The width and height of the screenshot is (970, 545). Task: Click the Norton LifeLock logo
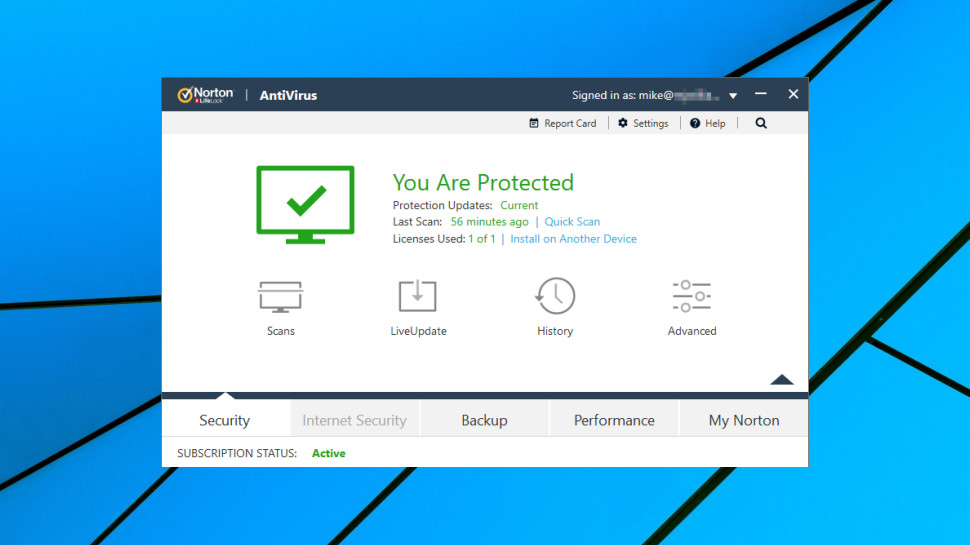click(205, 95)
